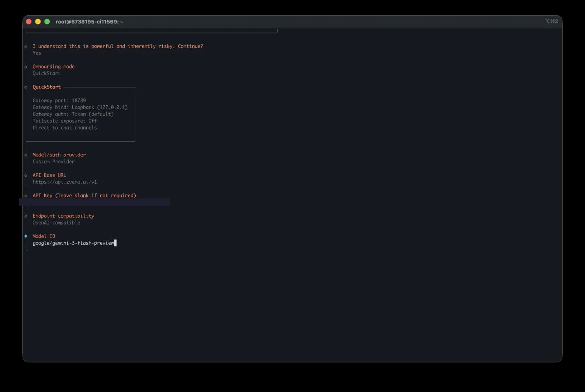The image size is (585, 392).
Task: Click the green maximize window button
Action: point(47,22)
